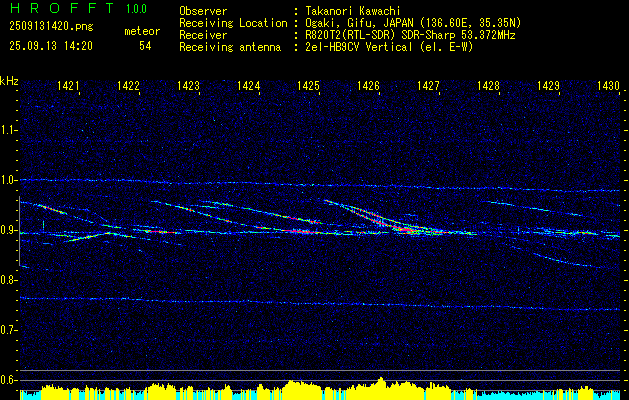Image resolution: width=629 pixels, height=400 pixels.
Task: Click the version number 1.0.0
Action: tap(136, 9)
